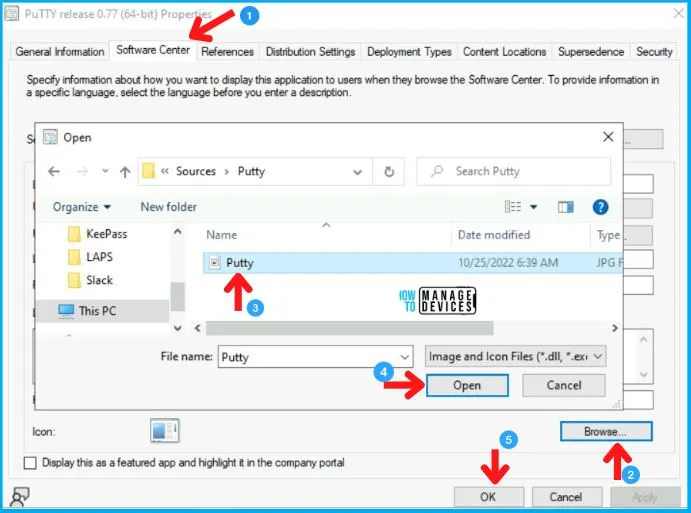Viewport: 691px width, 513px height.
Task: Expand the address bar history dropdown
Action: (x=357, y=172)
